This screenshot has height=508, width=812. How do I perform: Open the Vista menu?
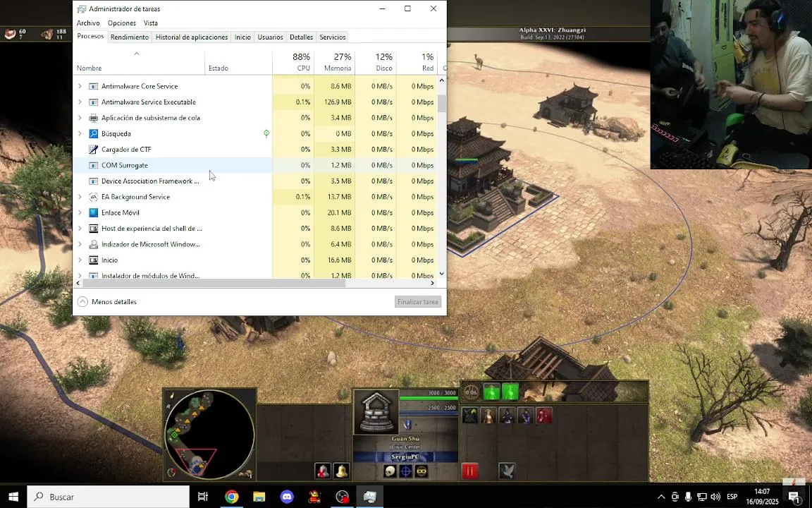tap(151, 23)
